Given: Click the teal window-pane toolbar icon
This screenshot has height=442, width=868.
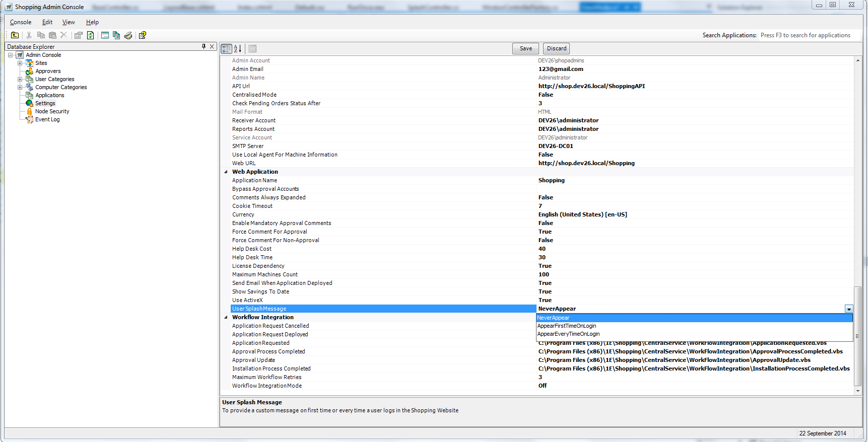Looking at the screenshot, I should click(105, 35).
